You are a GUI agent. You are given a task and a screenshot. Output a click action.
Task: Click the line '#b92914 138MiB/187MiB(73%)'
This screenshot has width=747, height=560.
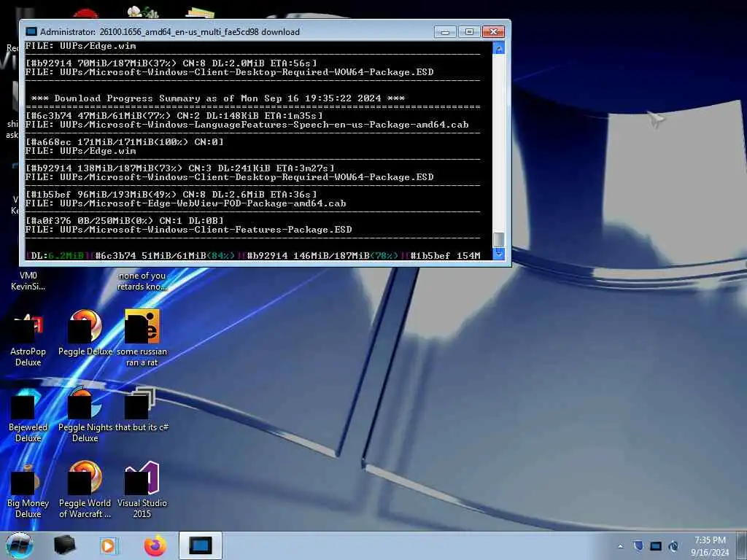pos(180,168)
